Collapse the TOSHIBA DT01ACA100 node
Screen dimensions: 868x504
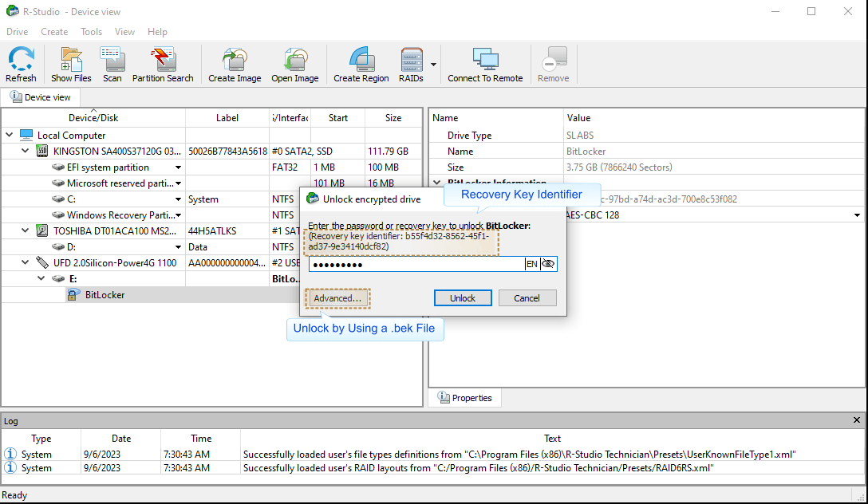(x=26, y=230)
